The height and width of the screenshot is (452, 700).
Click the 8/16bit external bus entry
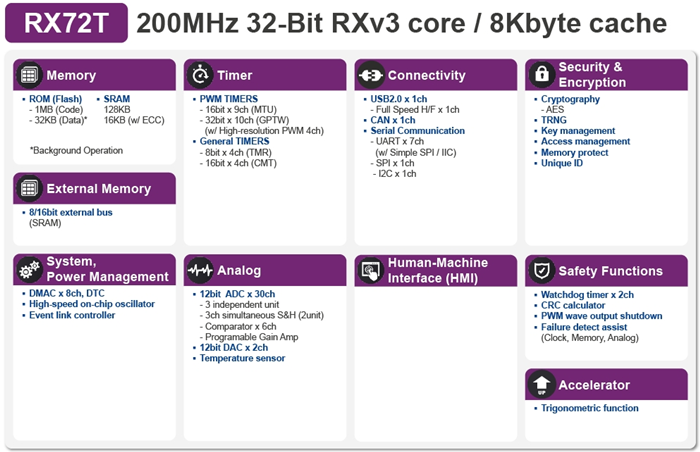71,213
